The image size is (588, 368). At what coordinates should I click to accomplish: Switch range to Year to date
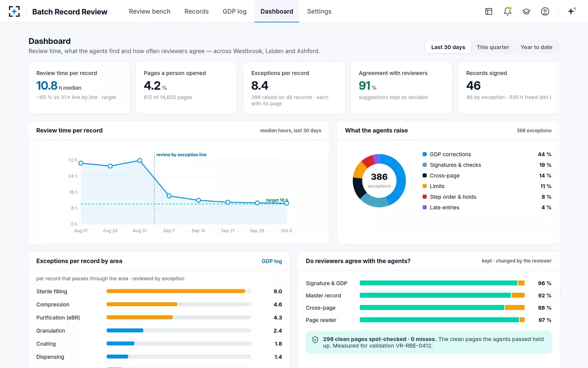click(536, 47)
